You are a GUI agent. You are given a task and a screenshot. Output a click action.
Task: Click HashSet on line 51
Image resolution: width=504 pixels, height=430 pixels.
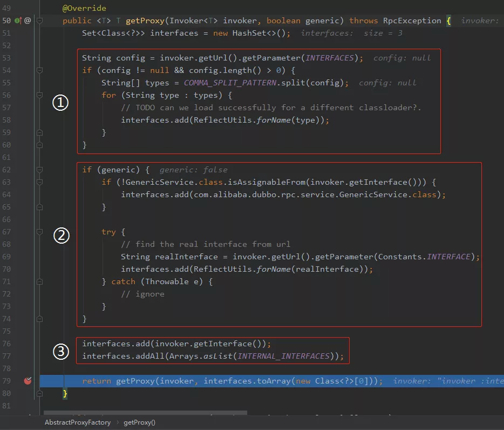[x=249, y=33]
